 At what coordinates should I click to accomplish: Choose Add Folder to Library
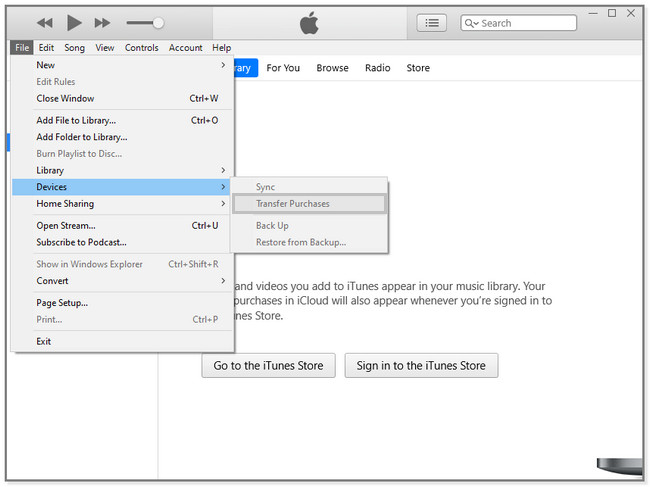[82, 137]
